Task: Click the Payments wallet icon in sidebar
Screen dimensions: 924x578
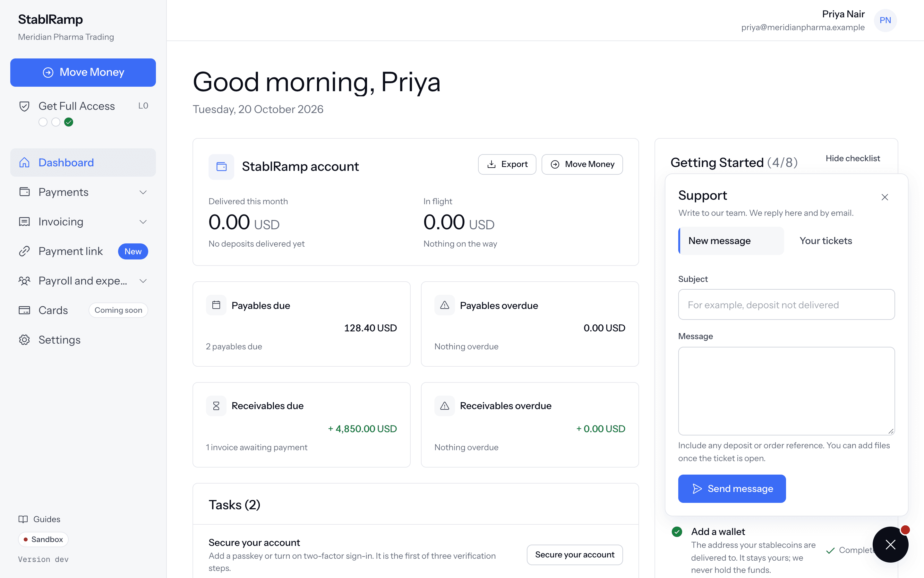Action: tap(24, 192)
